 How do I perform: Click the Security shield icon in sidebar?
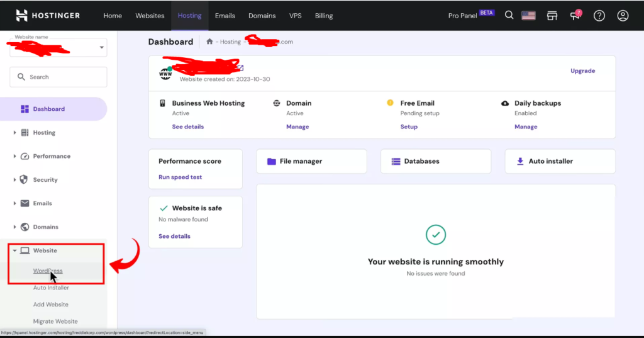(24, 179)
